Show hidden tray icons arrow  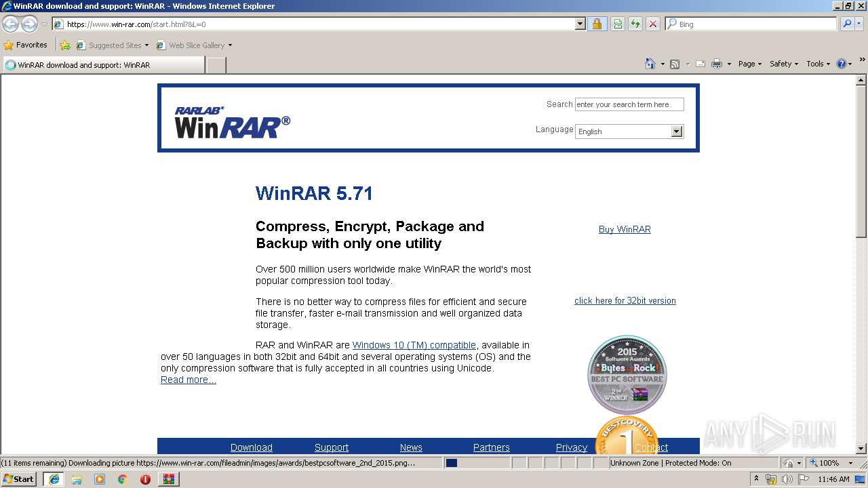[756, 479]
